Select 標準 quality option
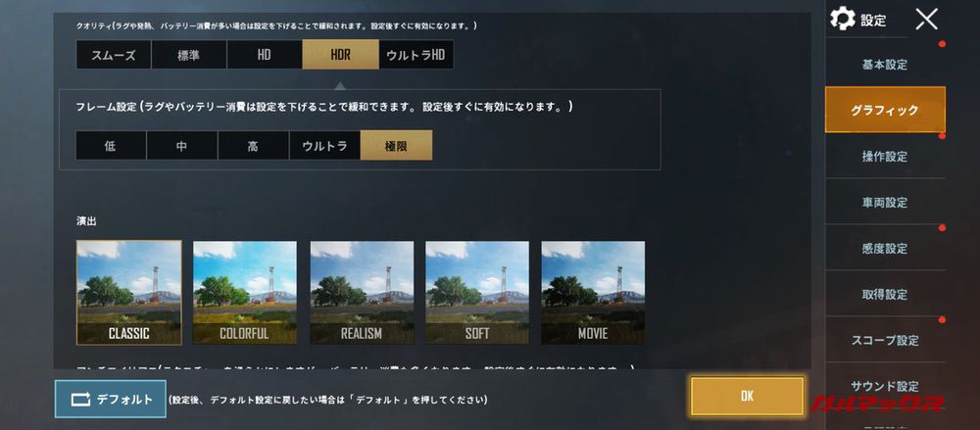 tap(189, 55)
